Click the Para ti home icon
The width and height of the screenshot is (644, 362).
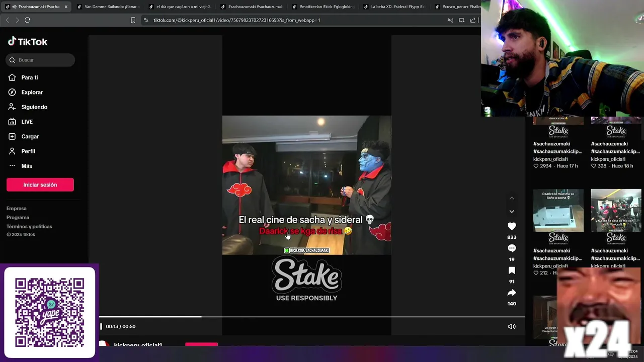pyautogui.click(x=12, y=77)
